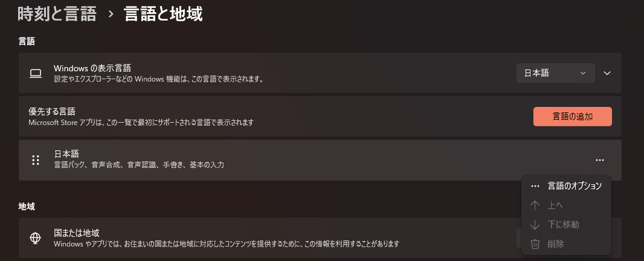Click the three-dot more options button for 日本語
The height and width of the screenshot is (261, 644).
599,160
